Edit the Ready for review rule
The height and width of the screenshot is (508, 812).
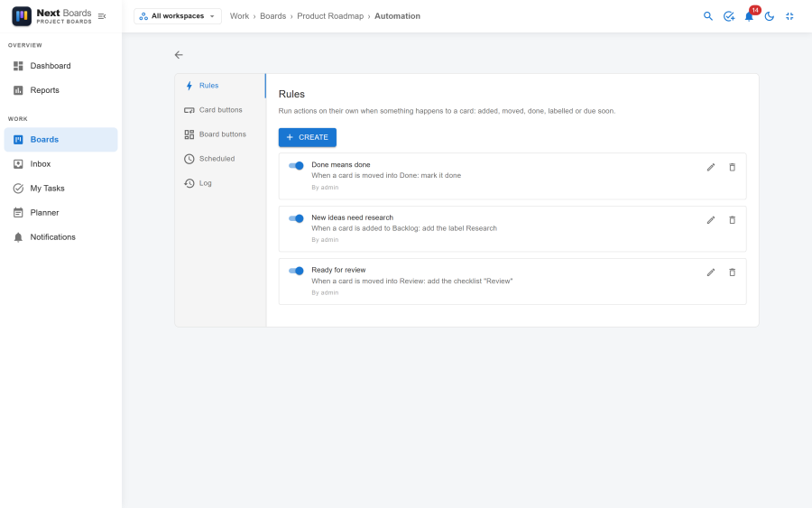coord(711,272)
